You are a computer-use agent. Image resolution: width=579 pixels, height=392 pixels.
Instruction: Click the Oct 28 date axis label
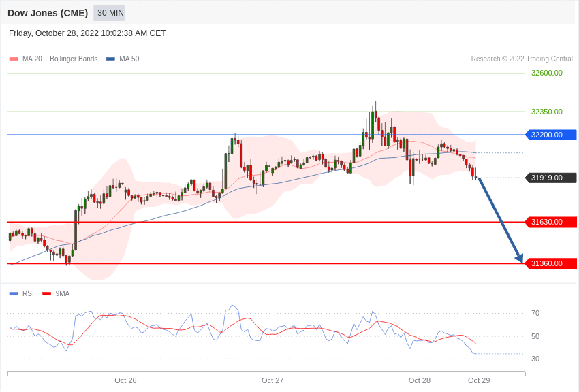[420, 380]
